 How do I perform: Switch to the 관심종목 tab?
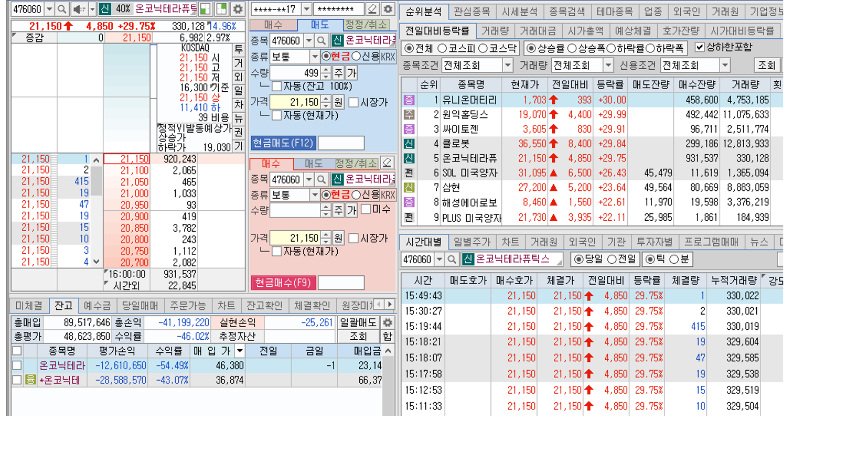click(x=471, y=11)
